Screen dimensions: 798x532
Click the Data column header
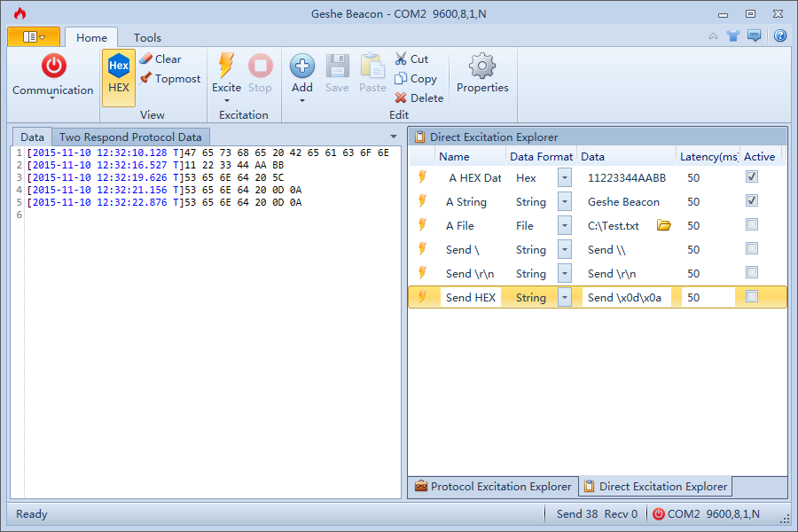tap(627, 156)
